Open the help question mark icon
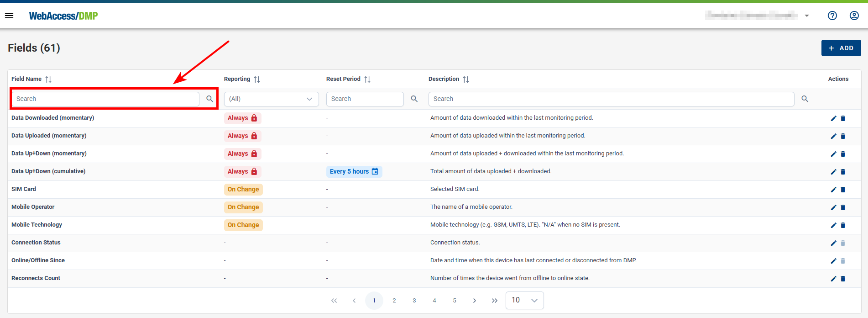The image size is (868, 318). coord(832,16)
